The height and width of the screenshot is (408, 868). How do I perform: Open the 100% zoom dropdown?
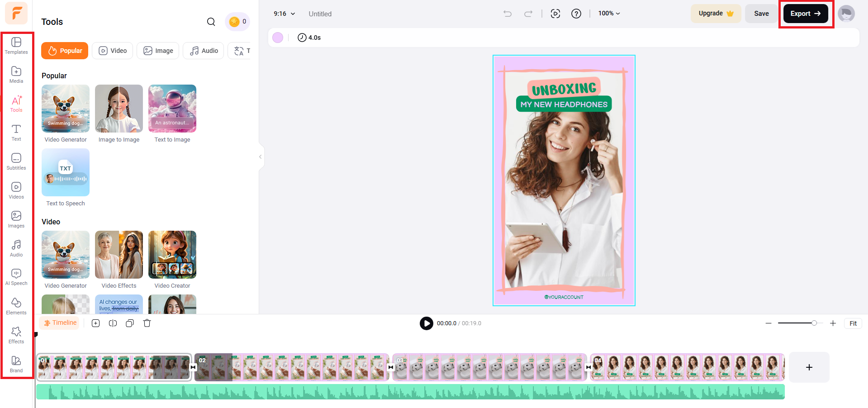608,13
